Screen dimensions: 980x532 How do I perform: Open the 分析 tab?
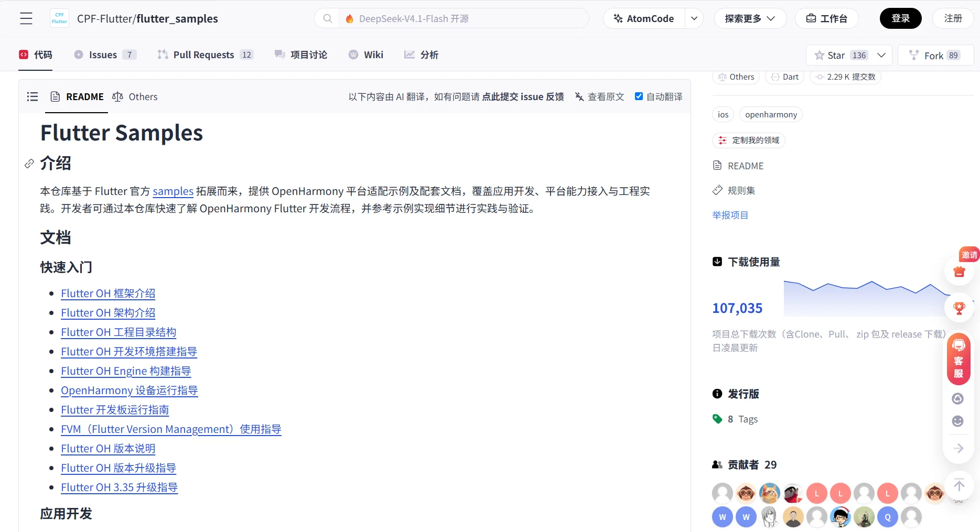(x=421, y=55)
